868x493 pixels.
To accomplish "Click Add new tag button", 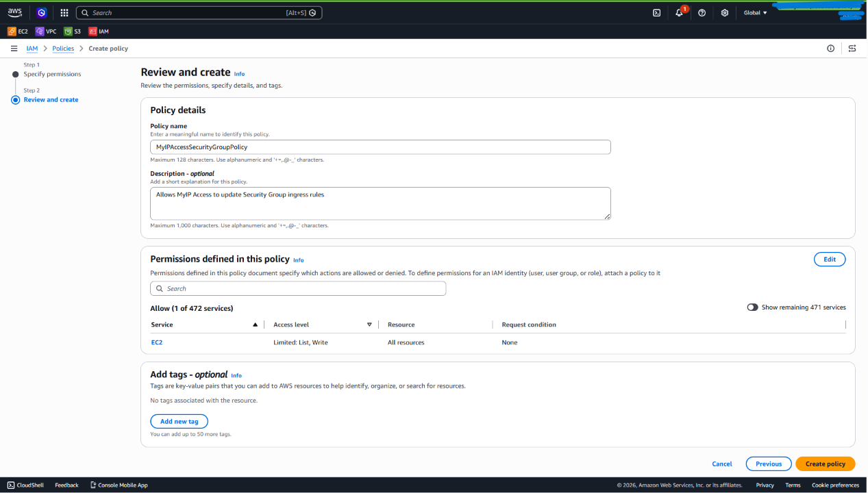I will pyautogui.click(x=179, y=422).
